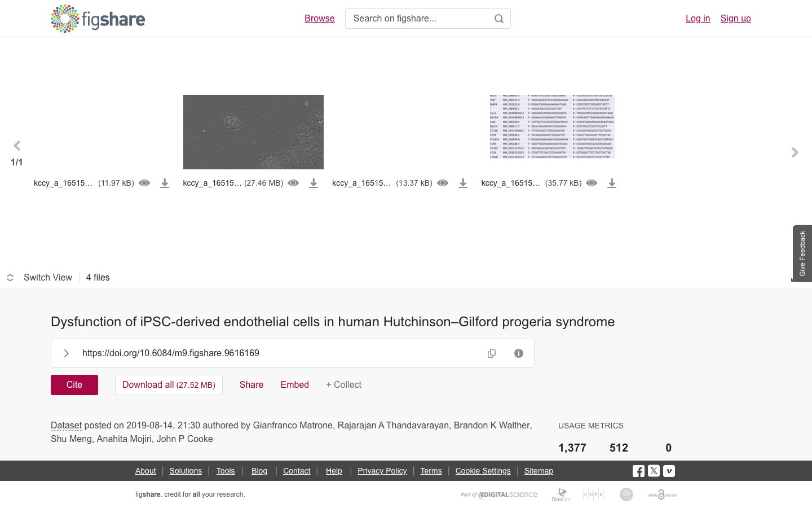The image size is (812, 508).
Task: Preview the 11.97 kB file with eye icon
Action: pyautogui.click(x=144, y=183)
